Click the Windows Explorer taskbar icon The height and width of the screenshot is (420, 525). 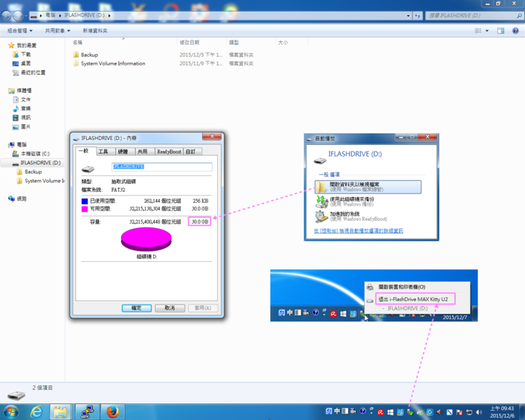coord(61,411)
